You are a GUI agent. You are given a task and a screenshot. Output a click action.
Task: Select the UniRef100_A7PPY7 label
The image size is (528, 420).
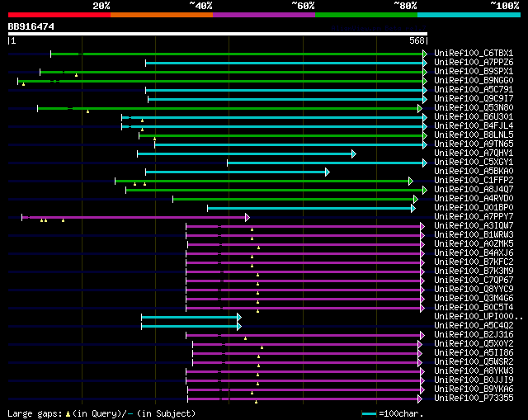[x=474, y=217]
